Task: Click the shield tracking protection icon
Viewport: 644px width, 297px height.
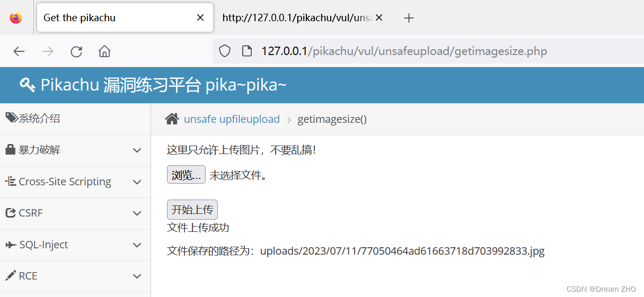Action: click(x=225, y=51)
